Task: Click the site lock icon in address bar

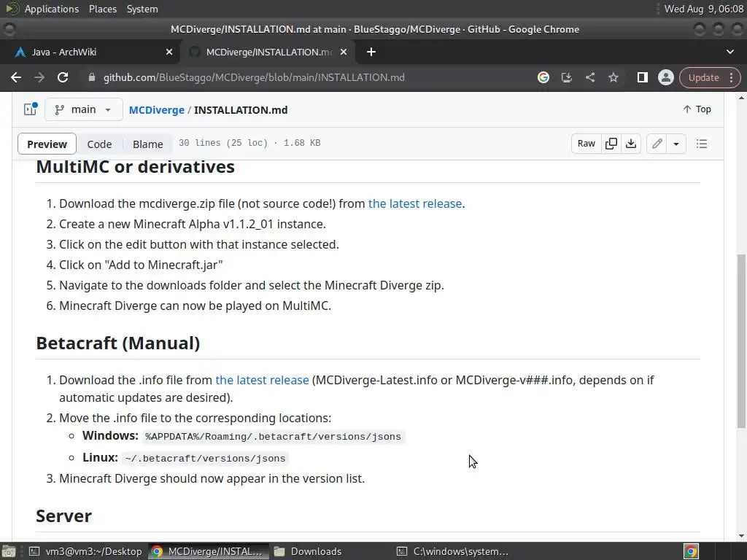Action: (x=92, y=77)
